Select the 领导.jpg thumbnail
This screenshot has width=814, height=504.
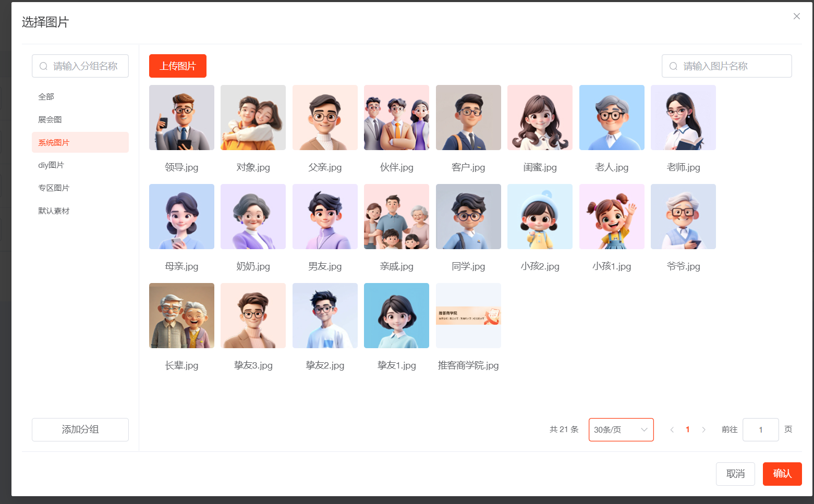click(181, 118)
